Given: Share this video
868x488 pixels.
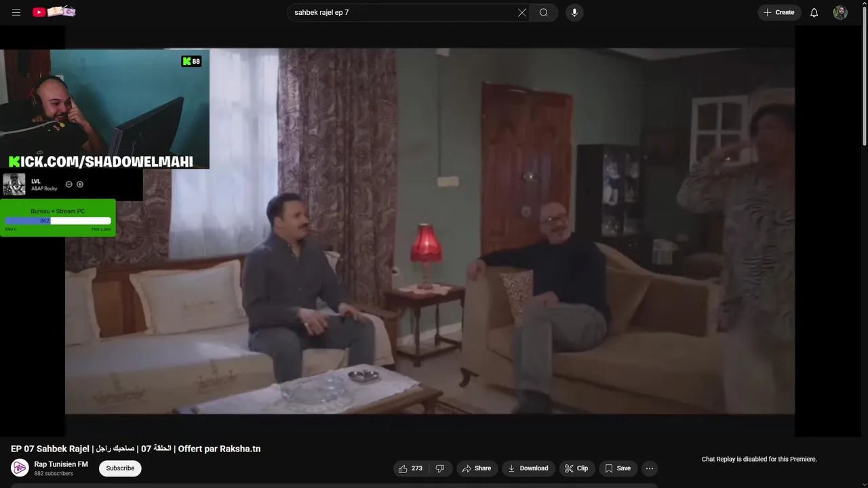Looking at the screenshot, I should pos(477,468).
